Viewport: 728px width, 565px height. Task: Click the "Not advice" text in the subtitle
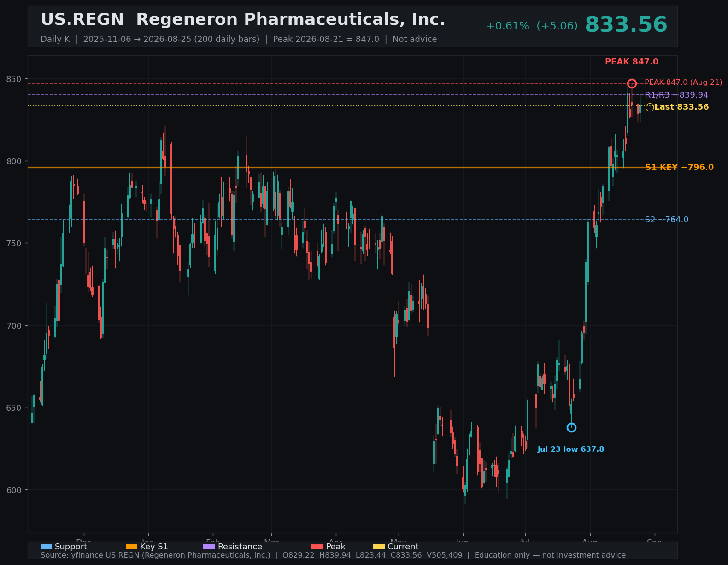pos(415,39)
